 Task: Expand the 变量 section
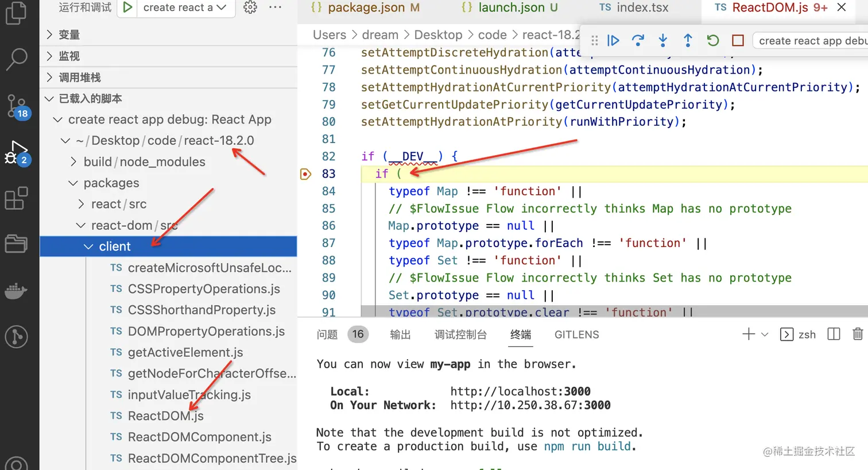point(168,35)
